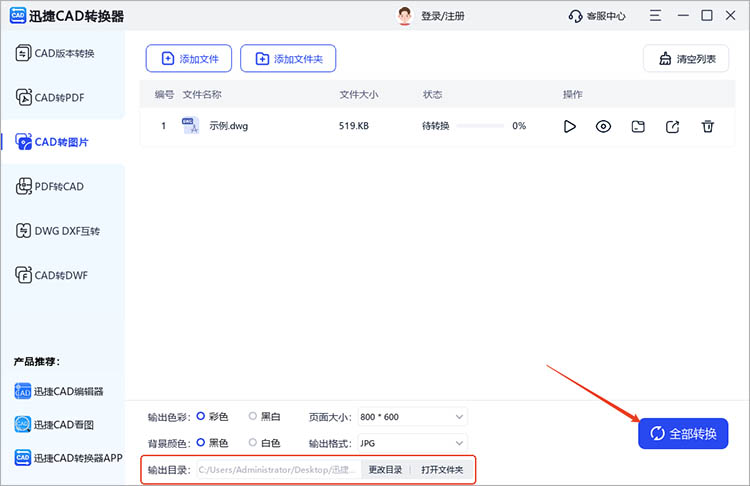Click the 文件大小 column header

(x=359, y=94)
